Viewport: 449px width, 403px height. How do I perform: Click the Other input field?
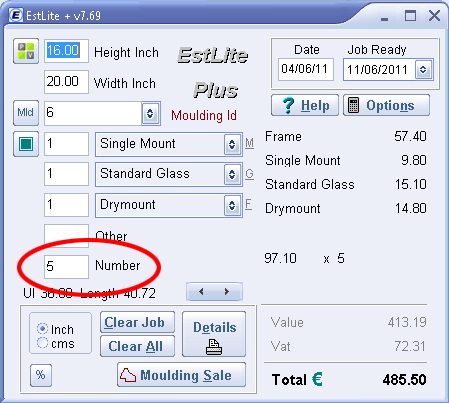click(x=66, y=235)
